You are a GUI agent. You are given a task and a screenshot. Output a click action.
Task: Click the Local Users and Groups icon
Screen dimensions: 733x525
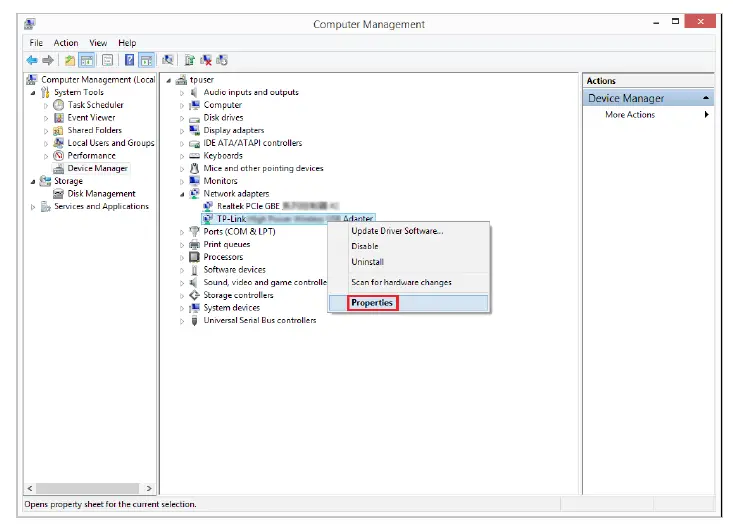click(58, 143)
